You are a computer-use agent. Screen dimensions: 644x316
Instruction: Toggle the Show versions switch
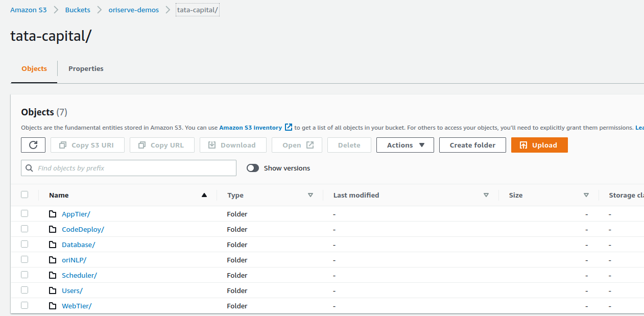(x=253, y=168)
